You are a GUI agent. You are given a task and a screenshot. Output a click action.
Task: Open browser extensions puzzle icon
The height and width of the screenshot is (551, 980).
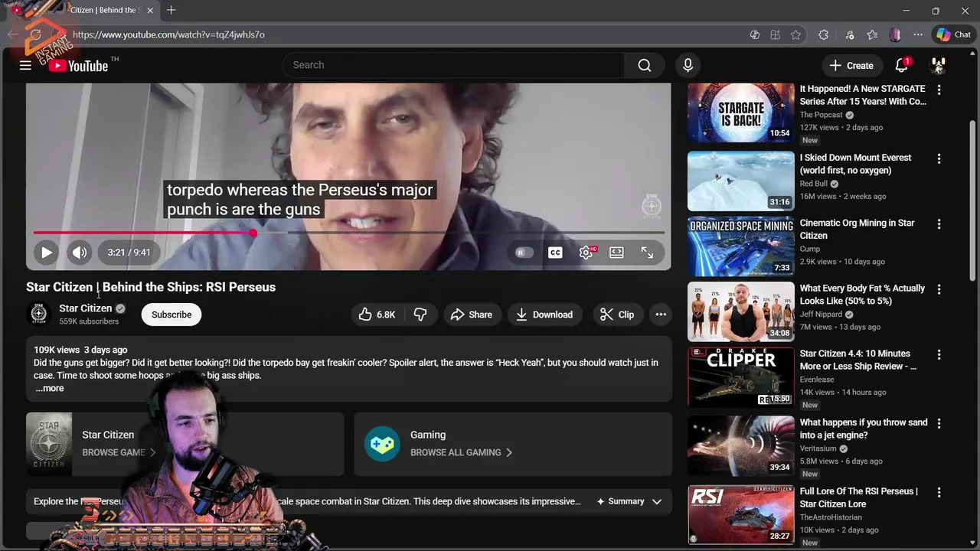tap(824, 34)
